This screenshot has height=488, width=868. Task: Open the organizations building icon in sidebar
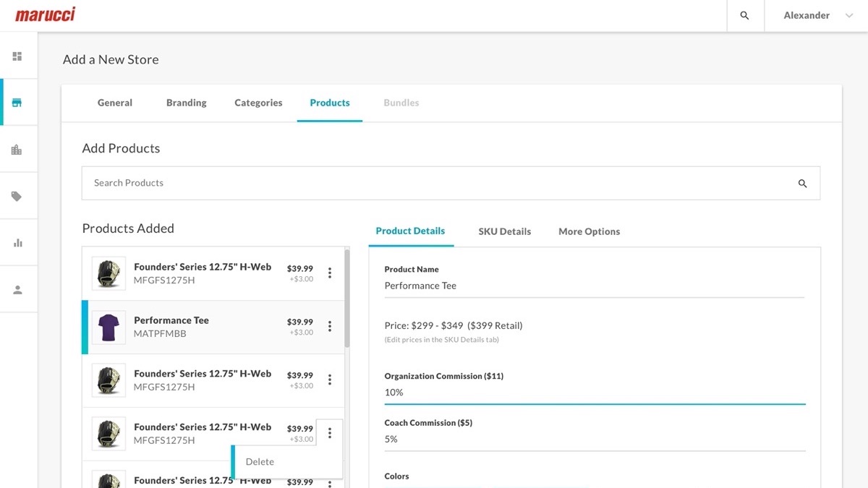coord(17,150)
